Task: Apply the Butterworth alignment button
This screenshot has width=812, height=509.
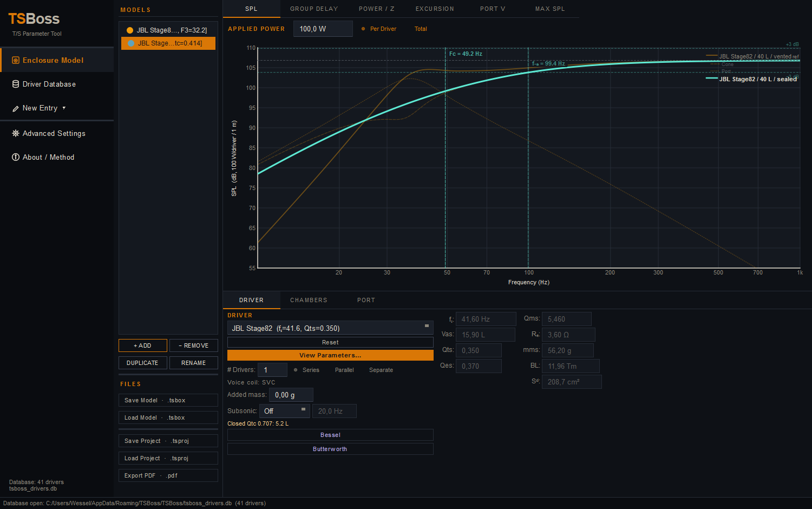Action: pos(330,449)
